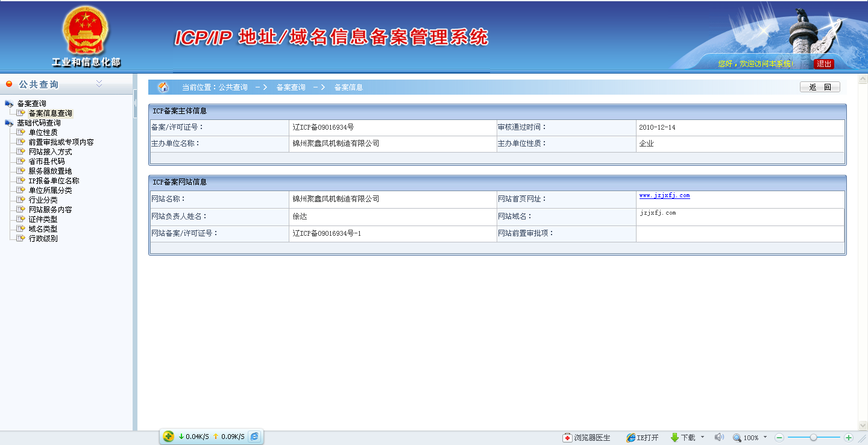The width and height of the screenshot is (868, 445).
Task: Open the 备案信息查询 tree item
Action: click(x=51, y=113)
